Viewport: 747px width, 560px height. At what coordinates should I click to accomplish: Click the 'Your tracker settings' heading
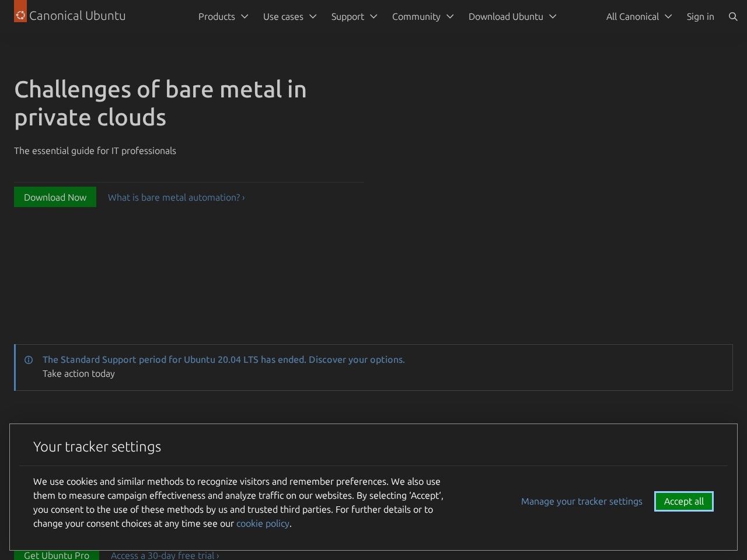click(x=97, y=446)
